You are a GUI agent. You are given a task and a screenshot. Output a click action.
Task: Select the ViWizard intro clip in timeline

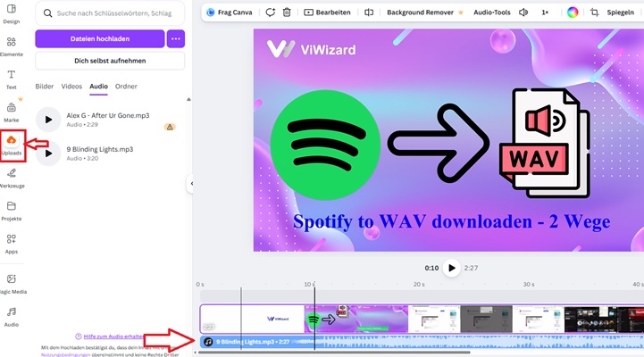click(252, 319)
